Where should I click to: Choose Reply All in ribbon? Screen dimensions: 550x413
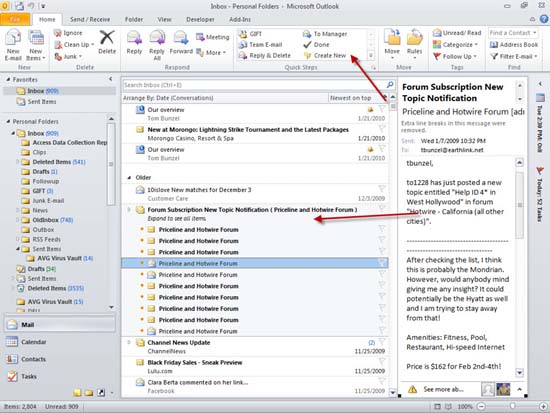click(x=157, y=45)
